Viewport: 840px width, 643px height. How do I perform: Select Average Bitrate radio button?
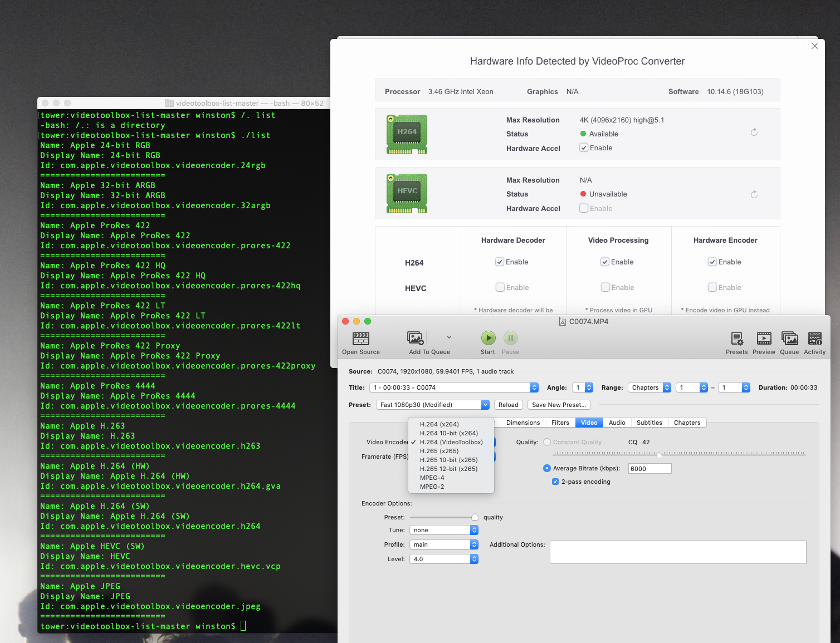[x=547, y=468]
